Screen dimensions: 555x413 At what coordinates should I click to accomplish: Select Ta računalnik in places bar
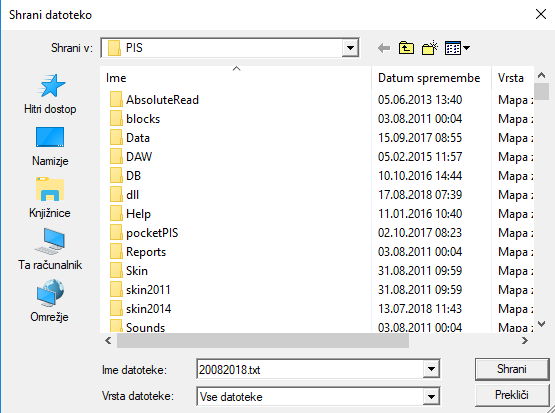pos(50,249)
